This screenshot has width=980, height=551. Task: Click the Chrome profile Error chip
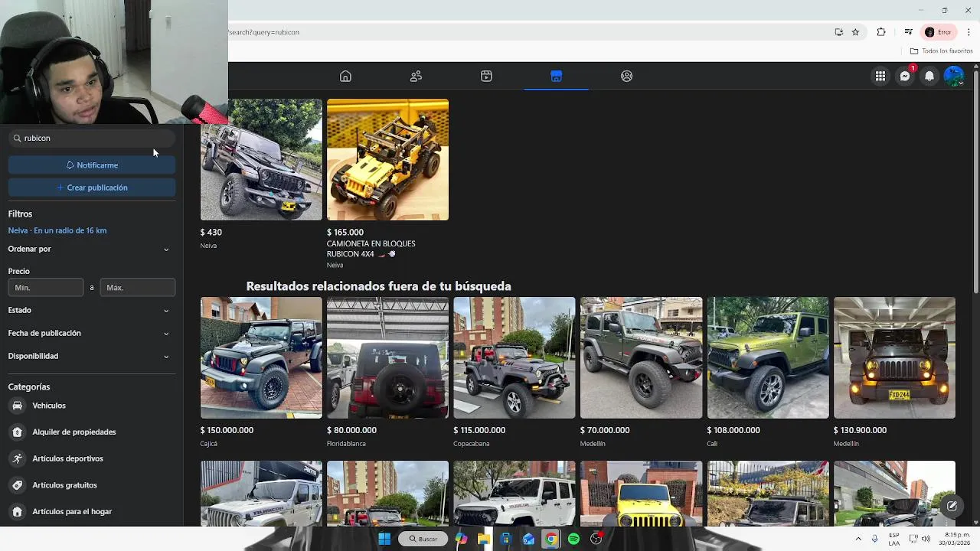938,32
